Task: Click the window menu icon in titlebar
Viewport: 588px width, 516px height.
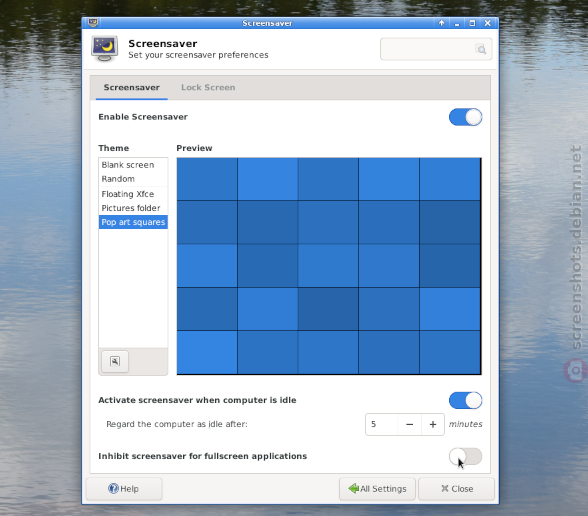Action: click(93, 23)
